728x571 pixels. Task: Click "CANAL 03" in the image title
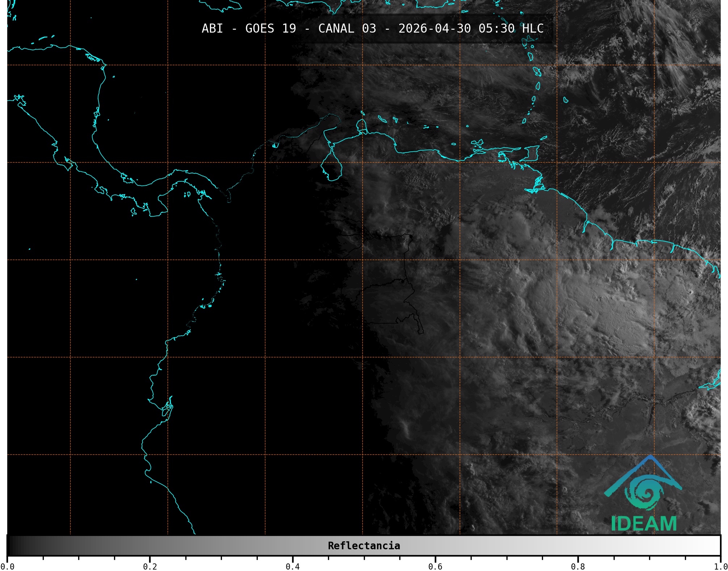(x=347, y=29)
